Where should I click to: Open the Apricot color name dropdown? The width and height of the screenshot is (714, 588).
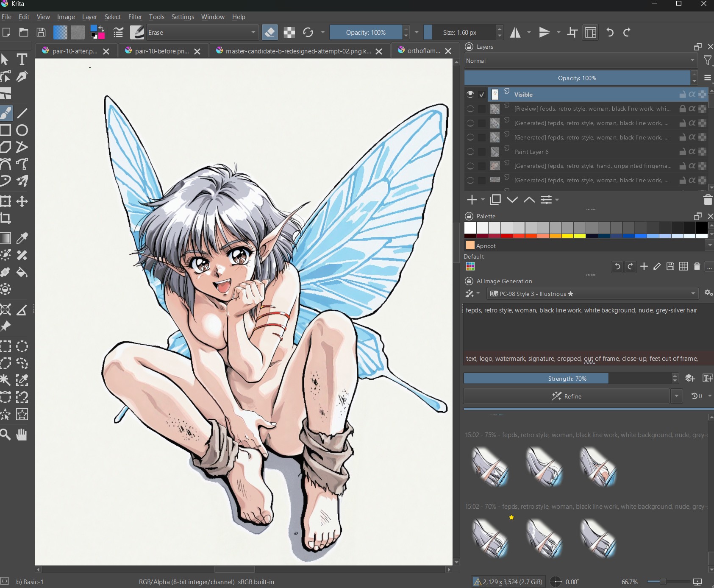710,245
